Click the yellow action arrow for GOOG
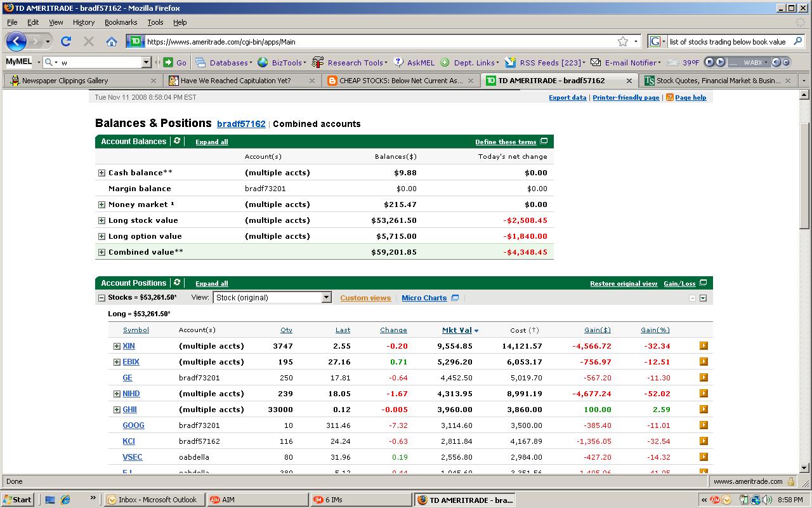 (704, 425)
